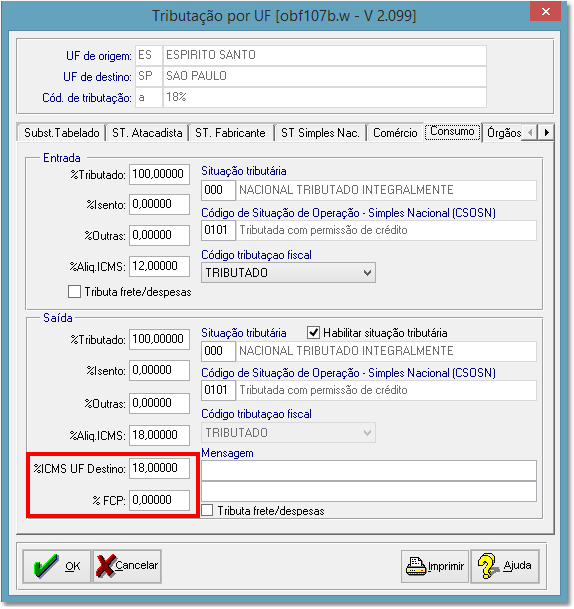Click the printer Imprimir icon

coord(416,566)
